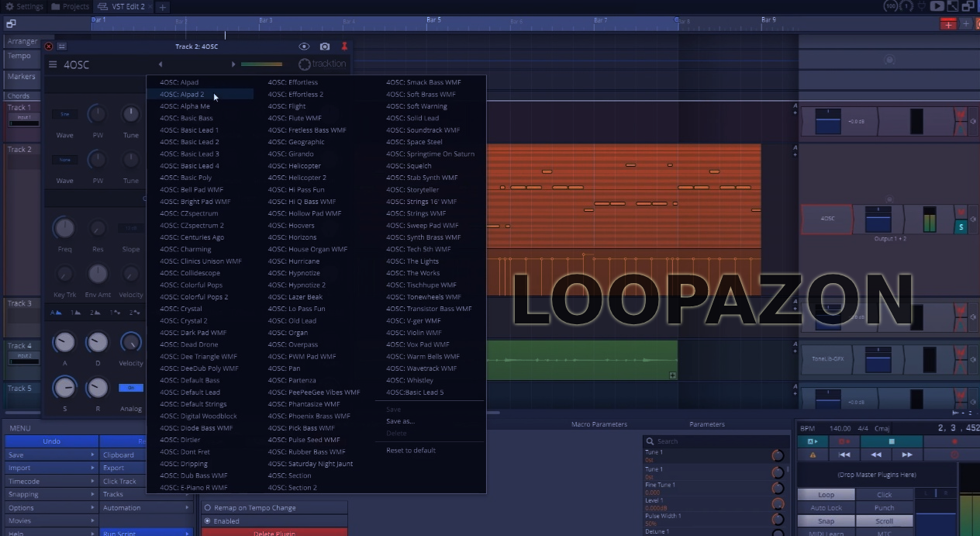Click Save as... in the preset menu

(400, 421)
